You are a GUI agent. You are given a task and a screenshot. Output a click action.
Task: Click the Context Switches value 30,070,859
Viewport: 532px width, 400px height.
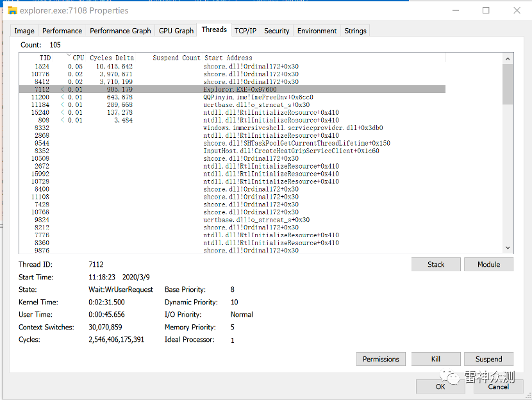(105, 327)
